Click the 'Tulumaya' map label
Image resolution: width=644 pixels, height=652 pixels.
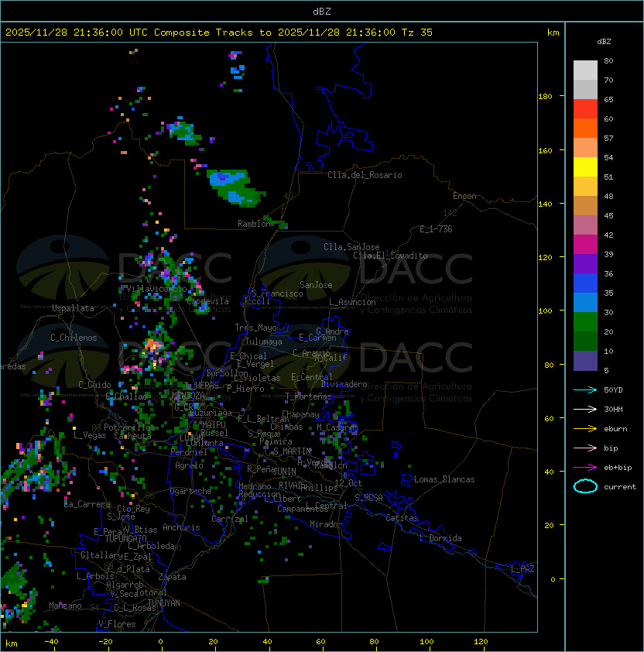(264, 341)
